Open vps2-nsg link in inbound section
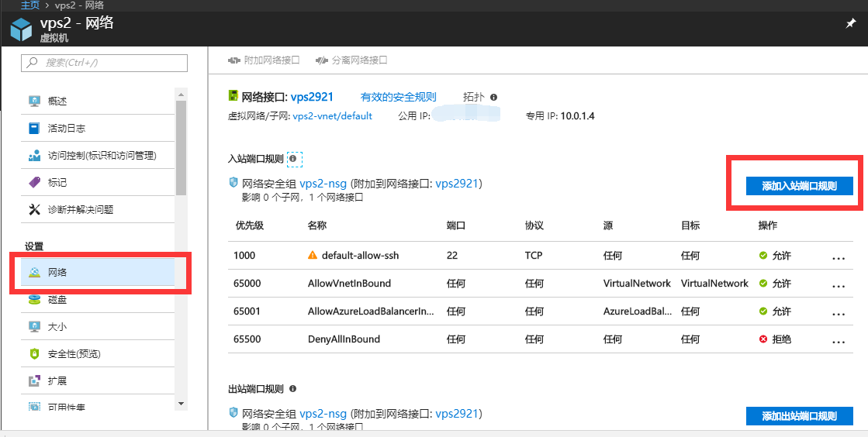The image size is (868, 437). pyautogui.click(x=323, y=184)
